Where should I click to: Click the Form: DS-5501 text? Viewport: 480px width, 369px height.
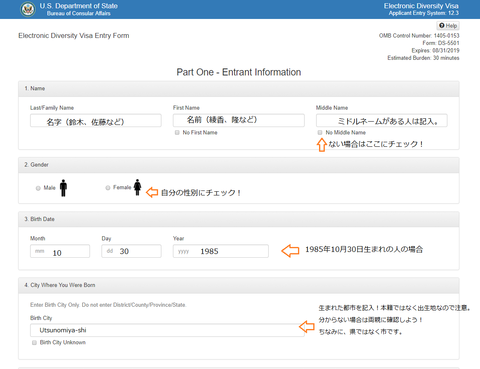coord(441,43)
